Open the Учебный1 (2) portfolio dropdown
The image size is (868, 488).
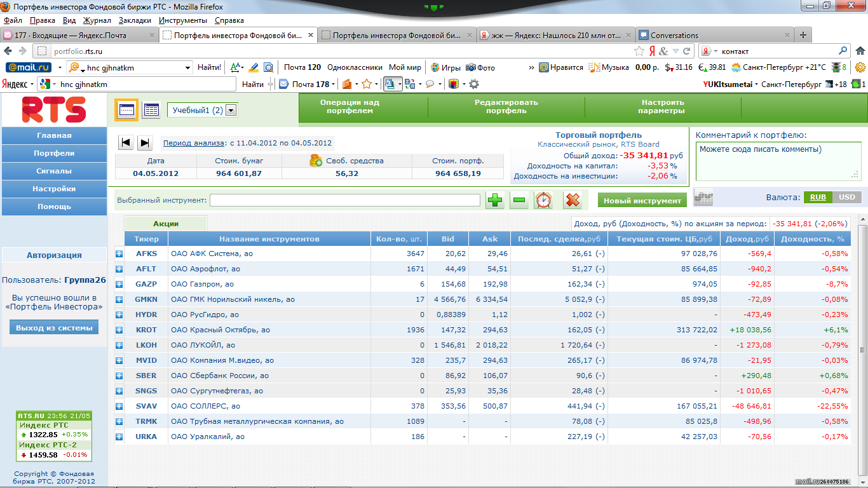click(202, 111)
